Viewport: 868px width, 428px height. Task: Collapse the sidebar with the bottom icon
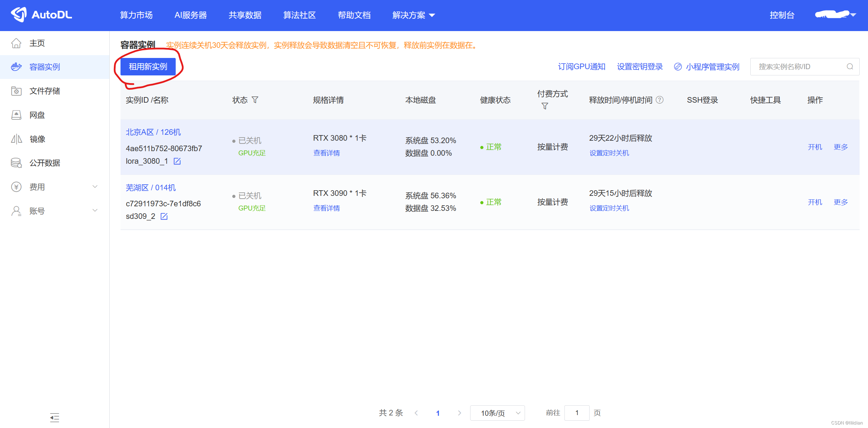(x=54, y=417)
